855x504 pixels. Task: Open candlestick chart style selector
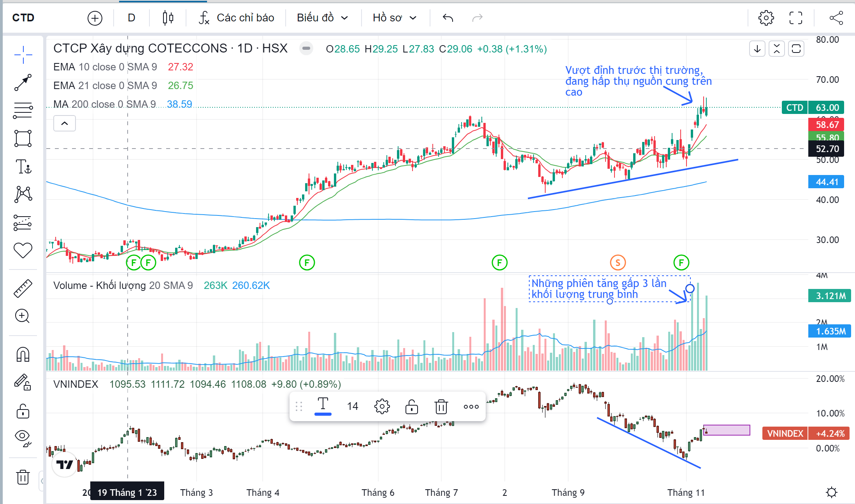tap(168, 18)
